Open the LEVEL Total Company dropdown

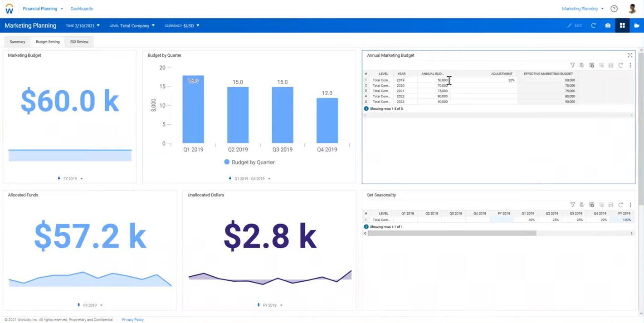click(x=132, y=25)
